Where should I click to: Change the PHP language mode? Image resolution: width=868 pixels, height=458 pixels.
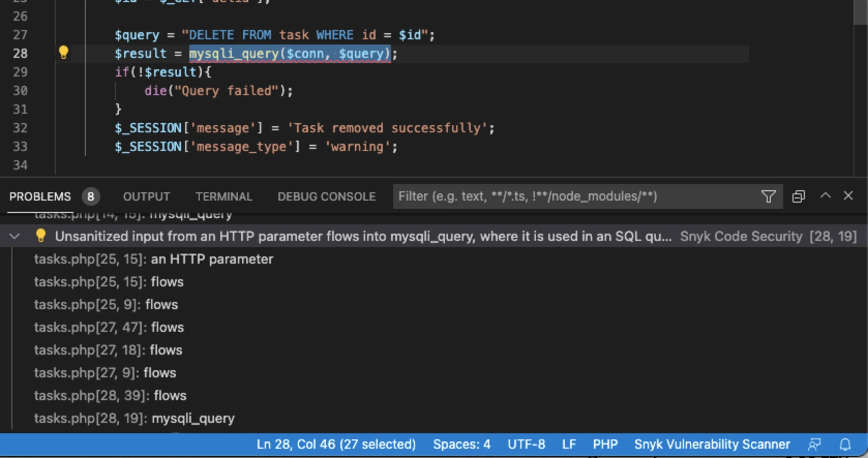pos(606,444)
